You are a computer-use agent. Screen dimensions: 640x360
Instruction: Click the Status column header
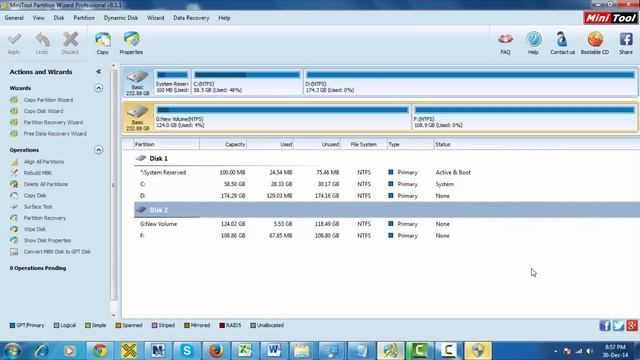click(536, 144)
